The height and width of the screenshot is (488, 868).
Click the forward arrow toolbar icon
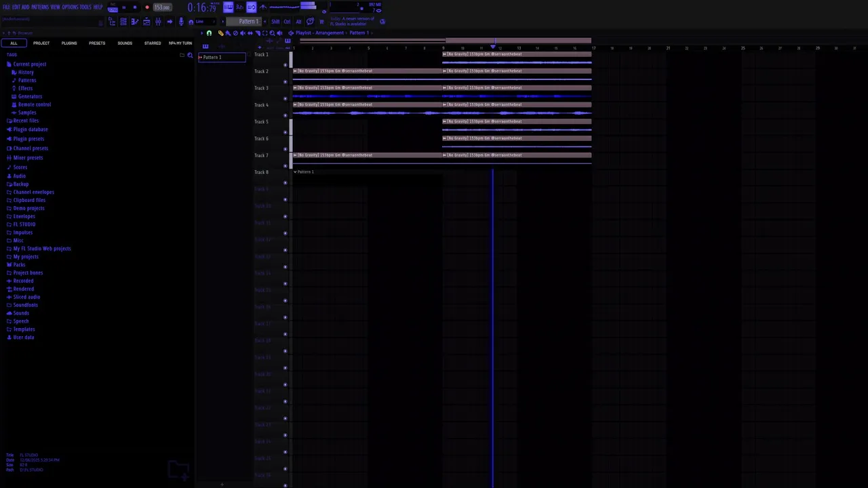click(x=170, y=22)
